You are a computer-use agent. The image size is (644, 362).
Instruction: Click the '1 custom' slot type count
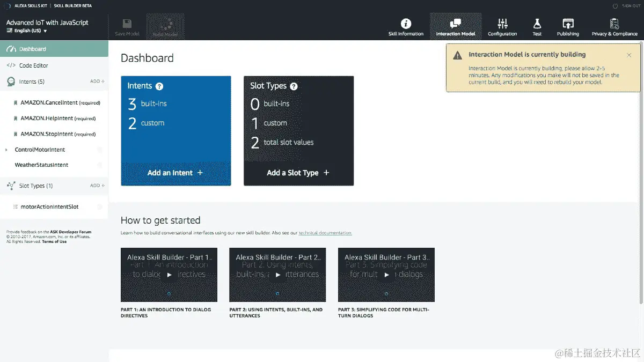tap(269, 123)
